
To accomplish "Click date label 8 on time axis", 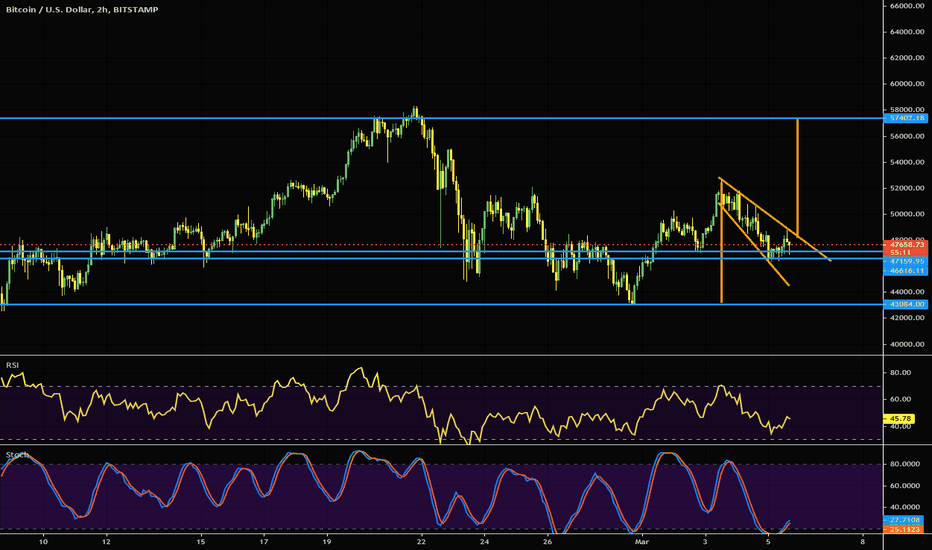I will [862, 542].
